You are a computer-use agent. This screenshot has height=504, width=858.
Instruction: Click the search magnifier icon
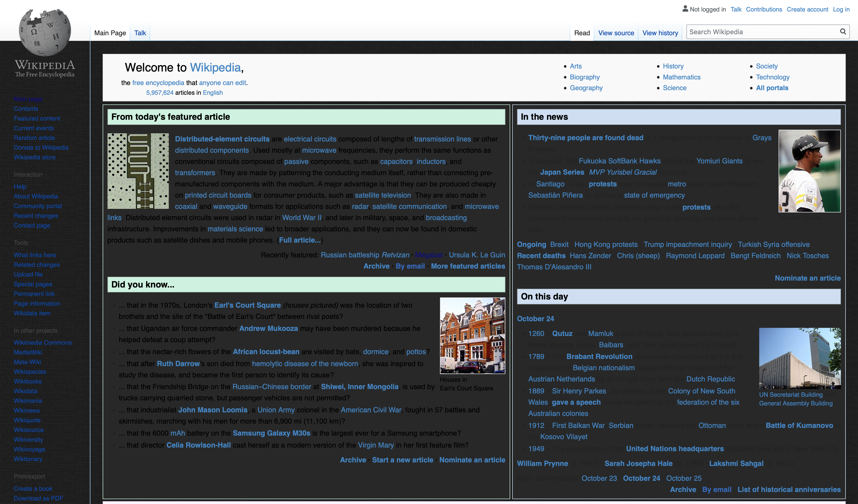tap(843, 32)
